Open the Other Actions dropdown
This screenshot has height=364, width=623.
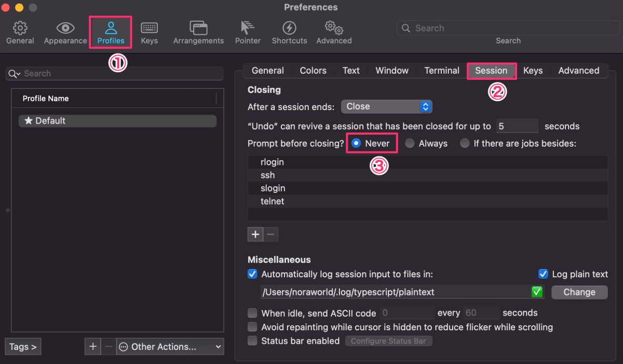[170, 346]
